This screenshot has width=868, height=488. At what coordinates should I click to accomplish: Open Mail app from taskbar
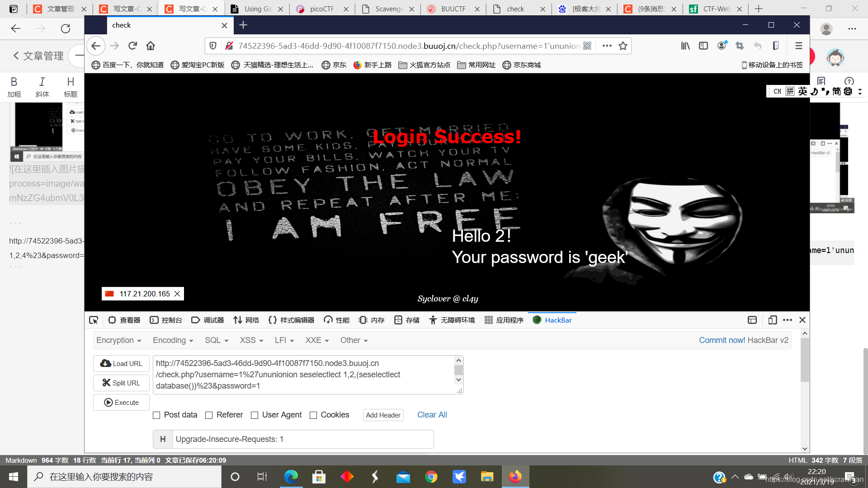[x=403, y=477]
